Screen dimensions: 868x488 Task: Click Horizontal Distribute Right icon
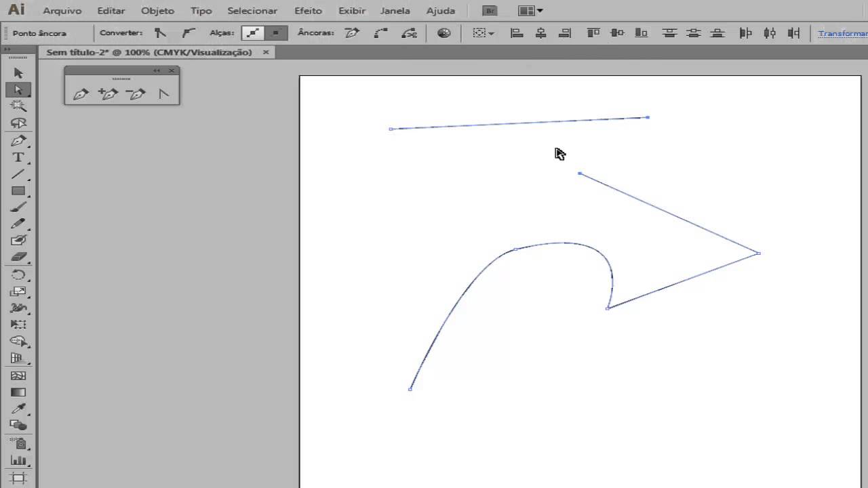click(793, 33)
